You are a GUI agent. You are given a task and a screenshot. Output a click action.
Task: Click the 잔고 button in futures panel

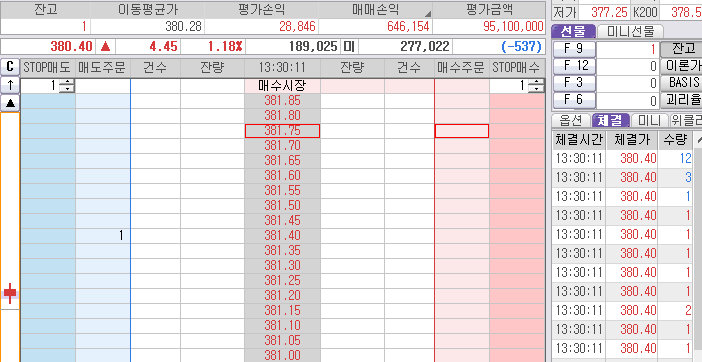tap(681, 49)
